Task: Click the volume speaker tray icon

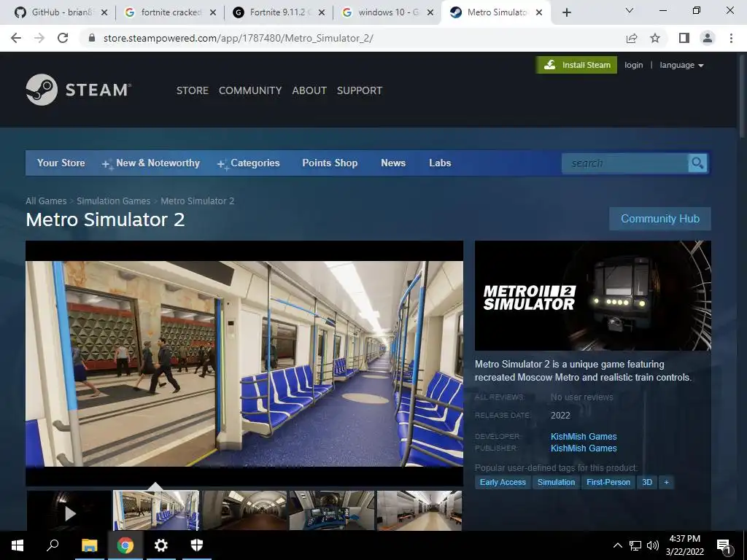Action: pyautogui.click(x=653, y=545)
